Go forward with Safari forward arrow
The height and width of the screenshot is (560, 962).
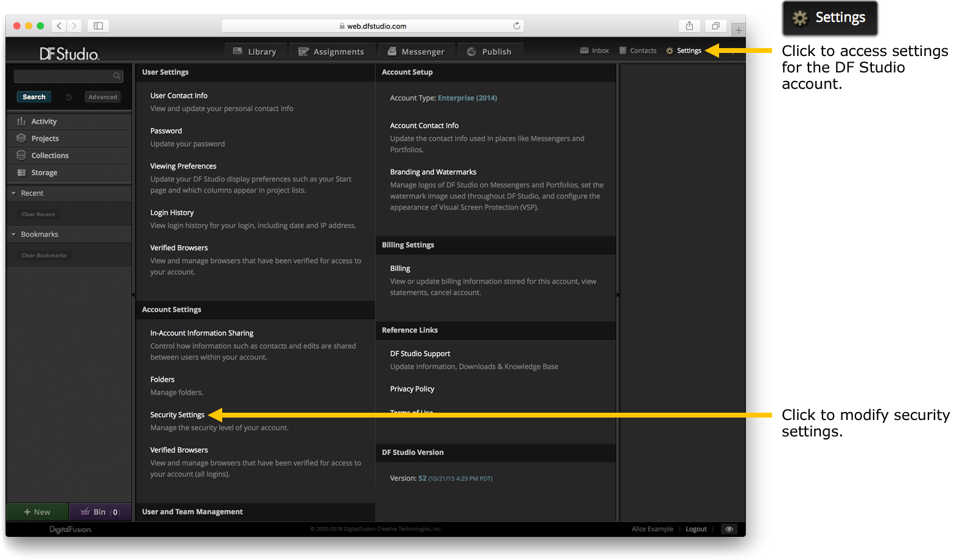click(74, 26)
